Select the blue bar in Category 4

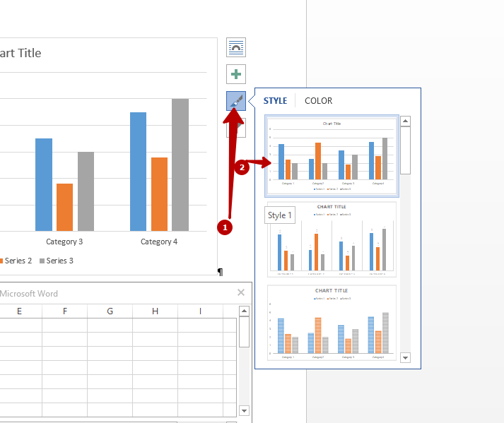pyautogui.click(x=139, y=172)
